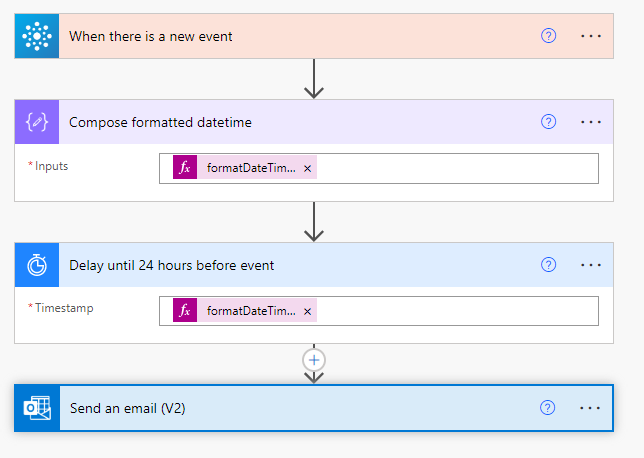Image resolution: width=644 pixels, height=458 pixels.
Task: Open the ellipsis menu on Delay card
Action: [x=591, y=265]
